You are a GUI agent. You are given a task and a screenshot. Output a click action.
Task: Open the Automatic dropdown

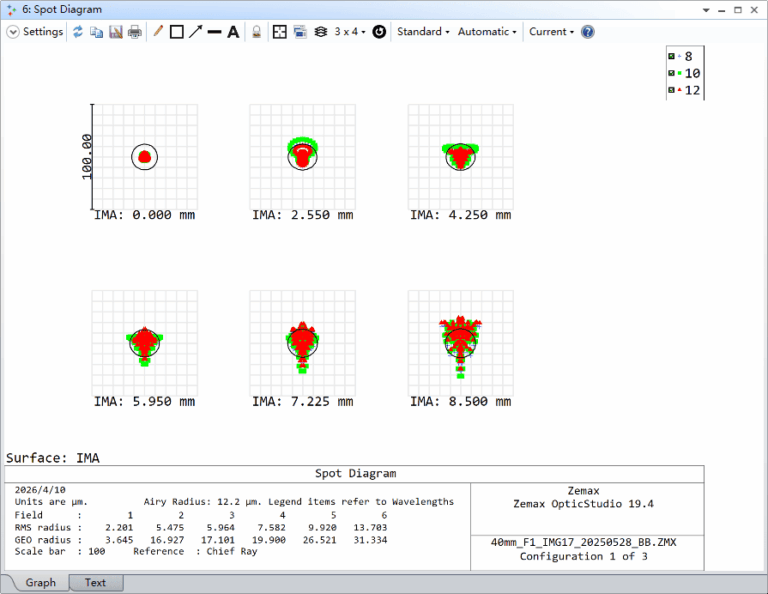tap(487, 32)
